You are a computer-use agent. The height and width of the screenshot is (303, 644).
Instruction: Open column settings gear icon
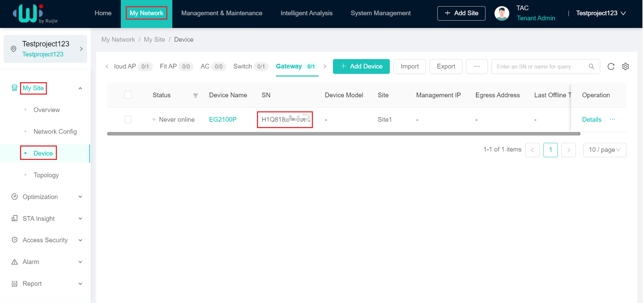point(625,67)
